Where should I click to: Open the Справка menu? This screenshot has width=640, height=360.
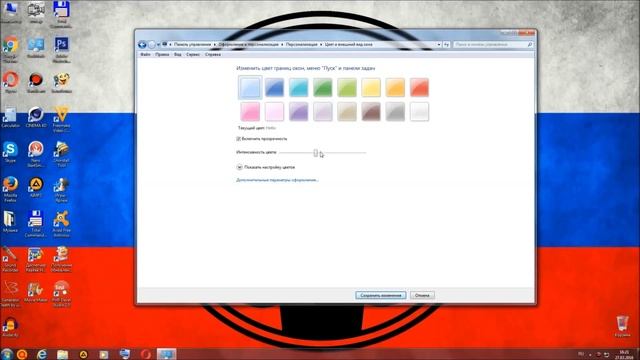pyautogui.click(x=213, y=54)
